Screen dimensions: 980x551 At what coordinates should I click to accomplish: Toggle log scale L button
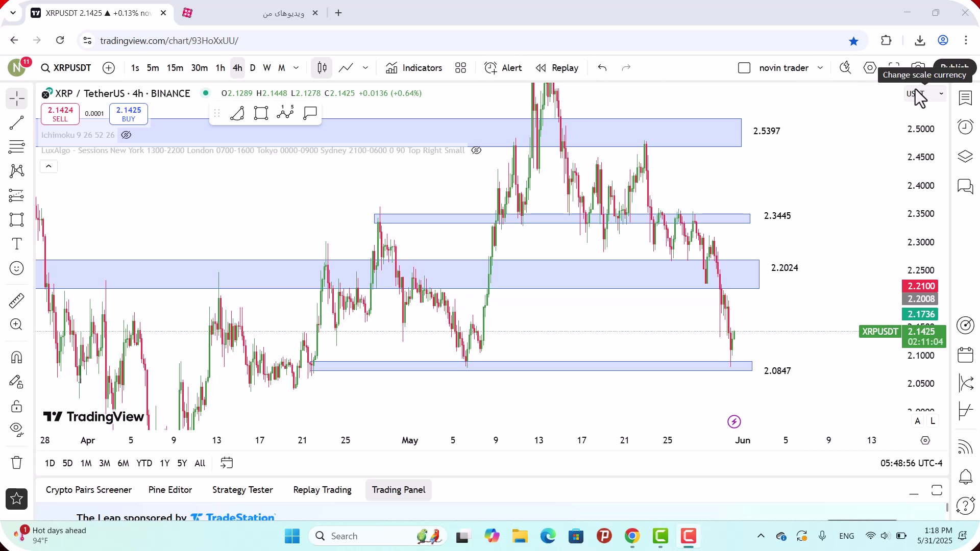tap(933, 421)
